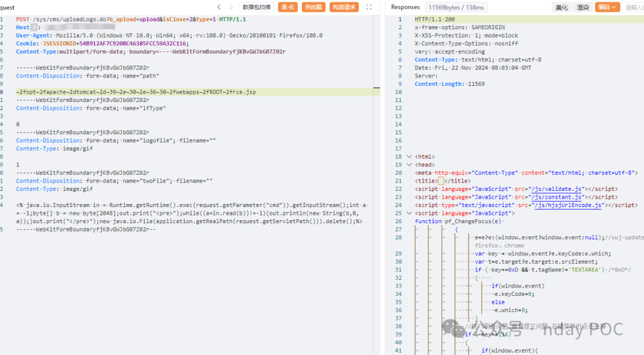Screen dimensions: 644x355
Task: Click the scroll position marker in request minimap
Action: [376, 88]
